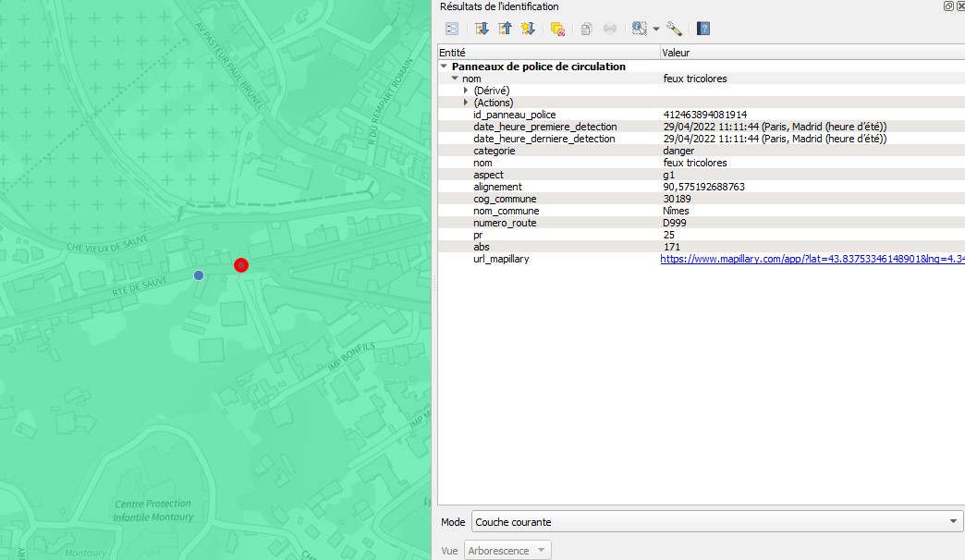Select the date_heure_premiere_detection field name

[545, 127]
